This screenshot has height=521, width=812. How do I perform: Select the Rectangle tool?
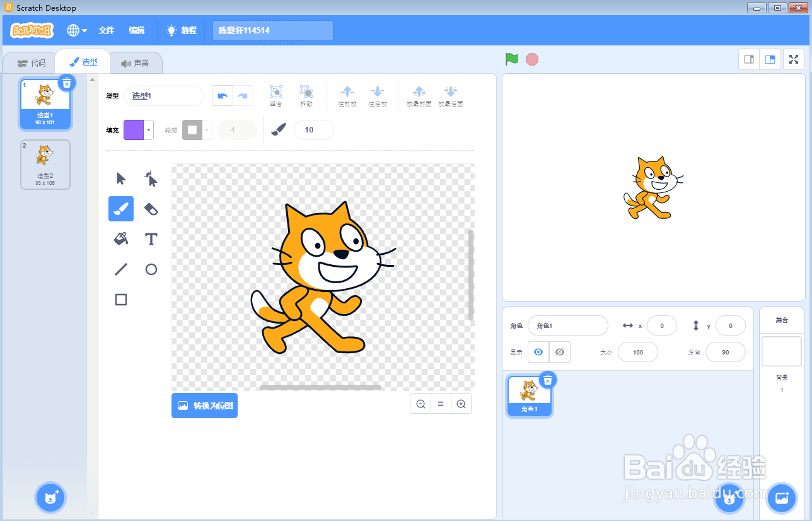[121, 300]
